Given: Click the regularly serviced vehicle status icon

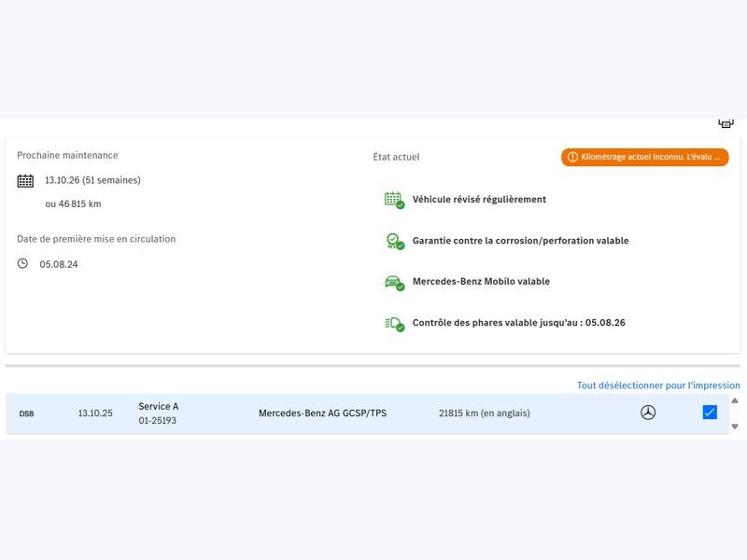Looking at the screenshot, I should click(x=394, y=200).
